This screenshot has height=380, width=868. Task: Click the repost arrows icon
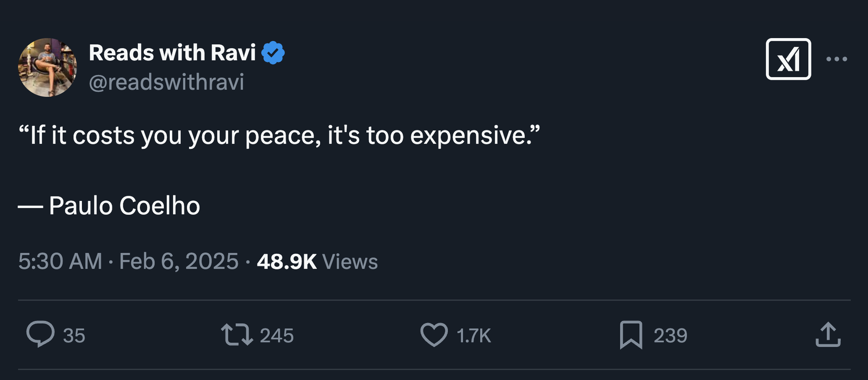click(x=237, y=335)
